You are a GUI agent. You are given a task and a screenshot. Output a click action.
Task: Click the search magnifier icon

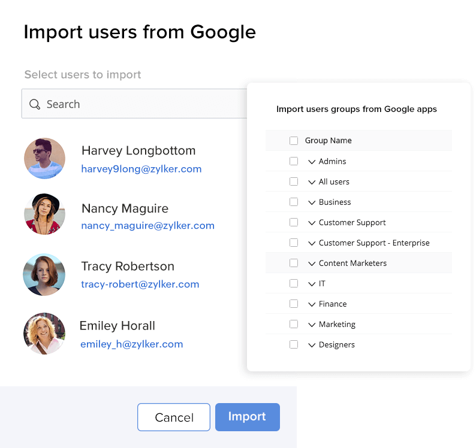point(35,104)
